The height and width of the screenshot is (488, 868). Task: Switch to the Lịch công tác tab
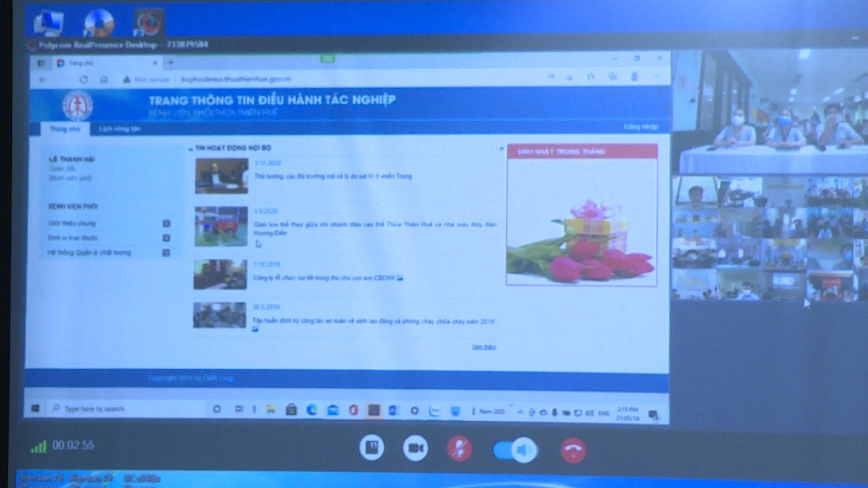point(119,129)
